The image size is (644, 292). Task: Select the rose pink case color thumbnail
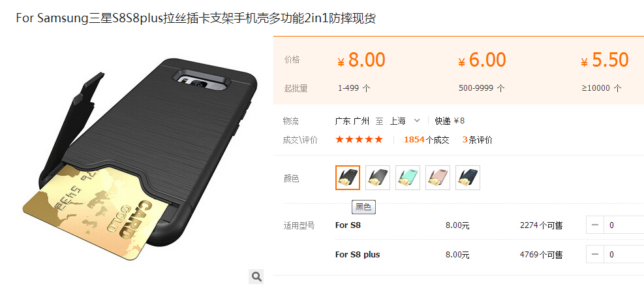(437, 178)
